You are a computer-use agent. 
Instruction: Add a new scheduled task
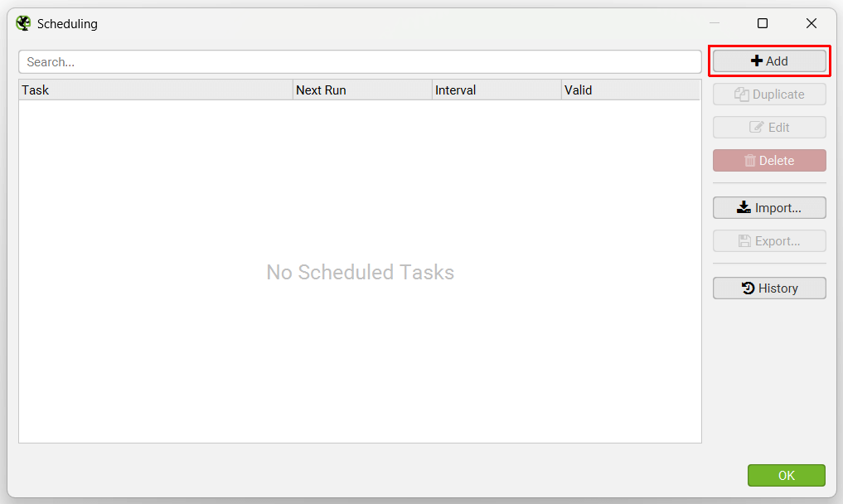769,61
